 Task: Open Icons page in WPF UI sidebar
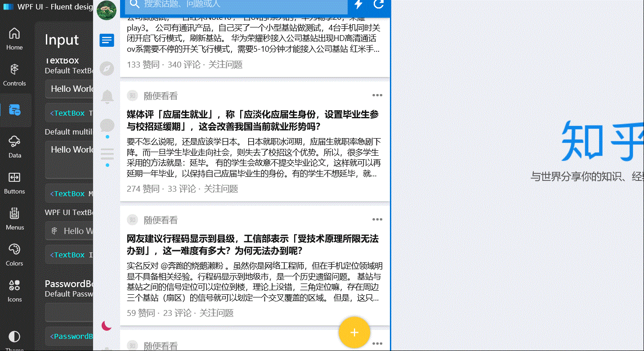pyautogui.click(x=14, y=290)
